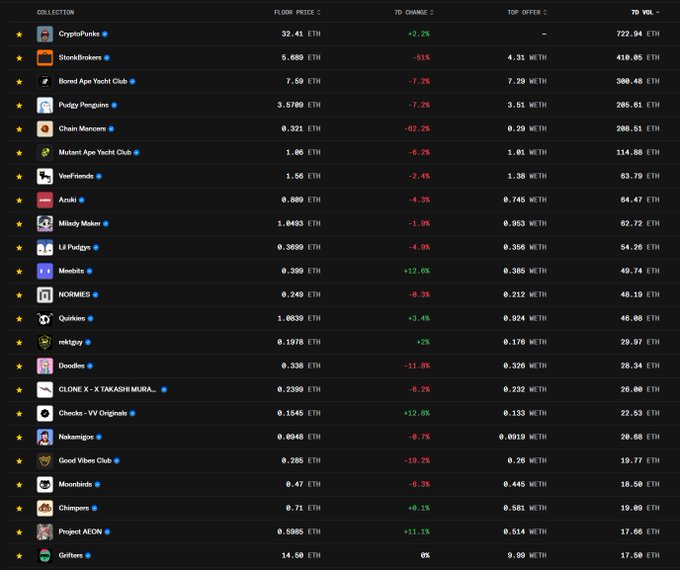The width and height of the screenshot is (680, 570).
Task: Click Checks 7D change +12.8%
Action: tap(417, 413)
